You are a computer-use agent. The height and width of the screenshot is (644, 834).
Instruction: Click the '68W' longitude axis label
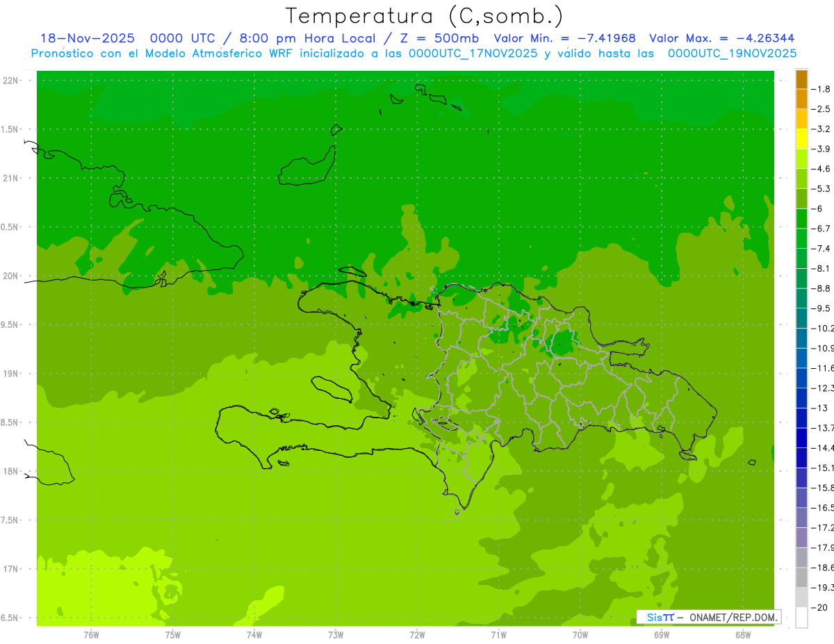click(x=743, y=635)
